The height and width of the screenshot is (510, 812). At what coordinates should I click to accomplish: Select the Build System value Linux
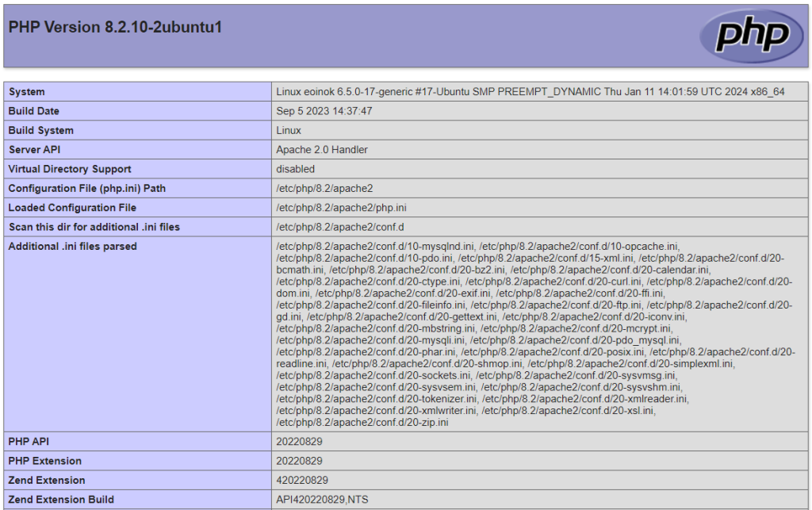(x=289, y=131)
